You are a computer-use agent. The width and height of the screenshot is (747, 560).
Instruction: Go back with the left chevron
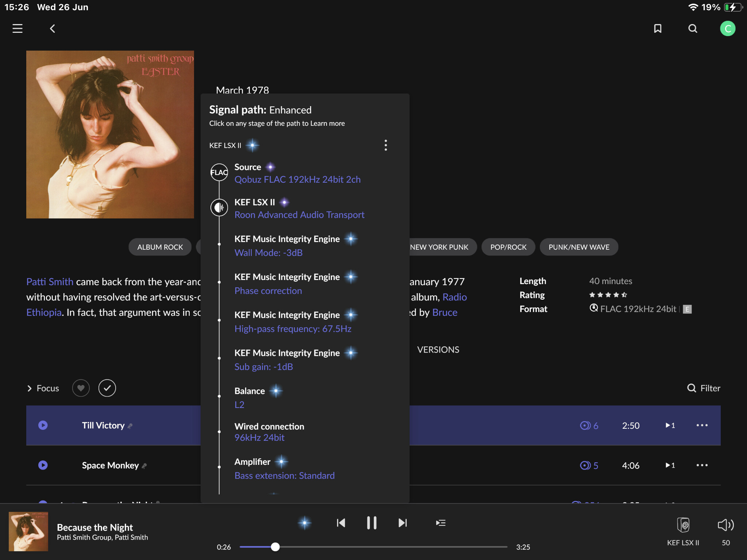(53, 28)
